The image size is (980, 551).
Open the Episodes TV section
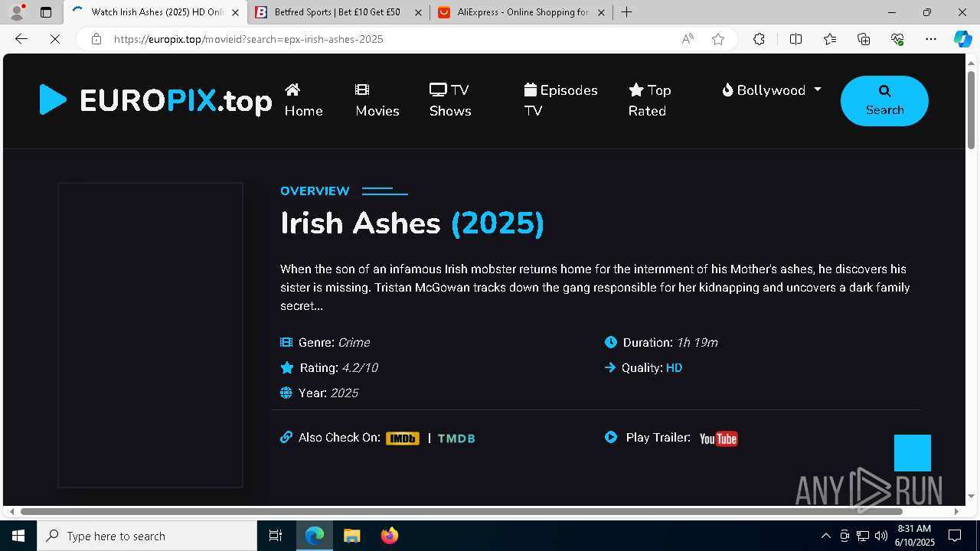click(x=560, y=100)
